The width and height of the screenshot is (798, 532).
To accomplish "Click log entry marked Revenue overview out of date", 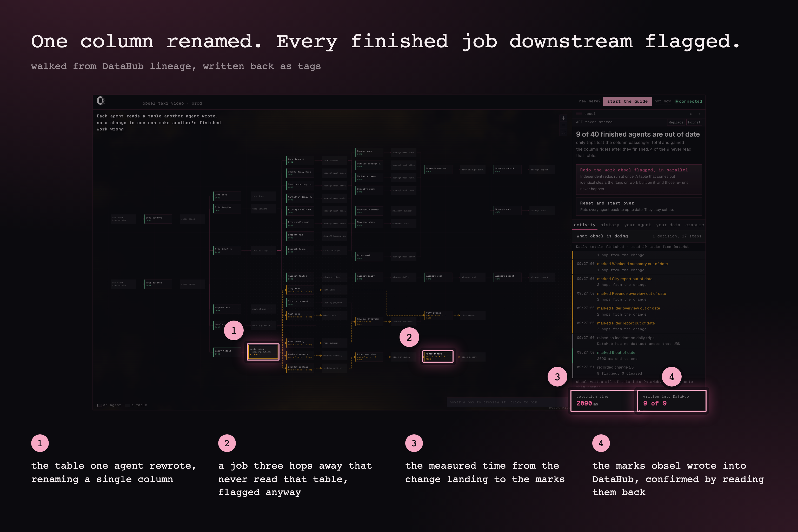I will coord(639,296).
